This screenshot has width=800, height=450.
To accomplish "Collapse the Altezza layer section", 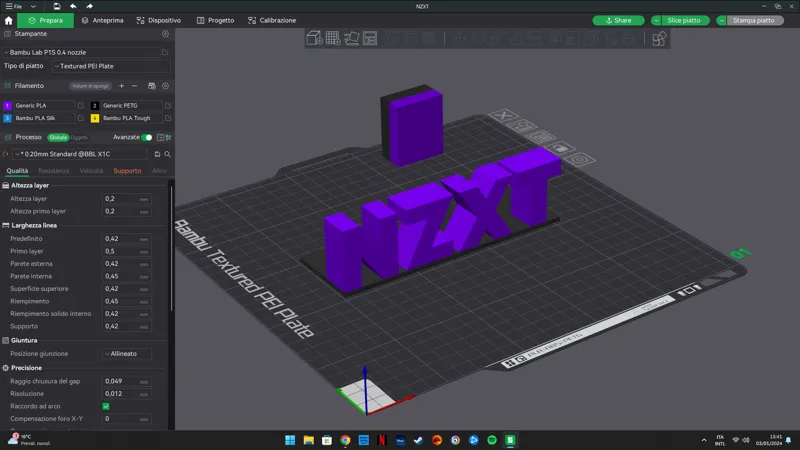I will tap(30, 185).
